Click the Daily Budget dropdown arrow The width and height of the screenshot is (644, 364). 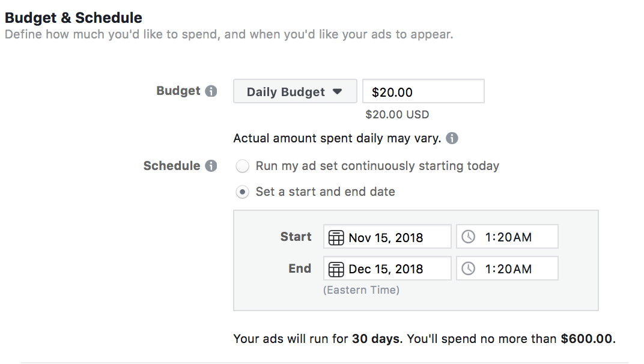tap(338, 92)
